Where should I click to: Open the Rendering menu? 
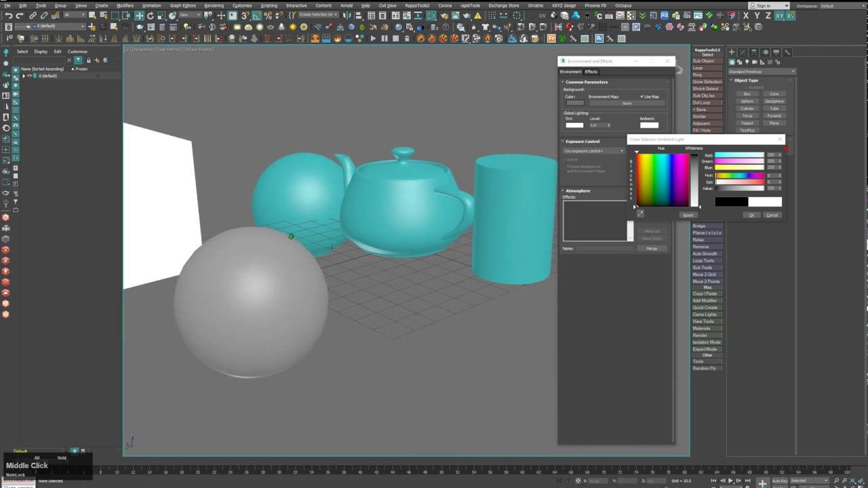tap(214, 5)
